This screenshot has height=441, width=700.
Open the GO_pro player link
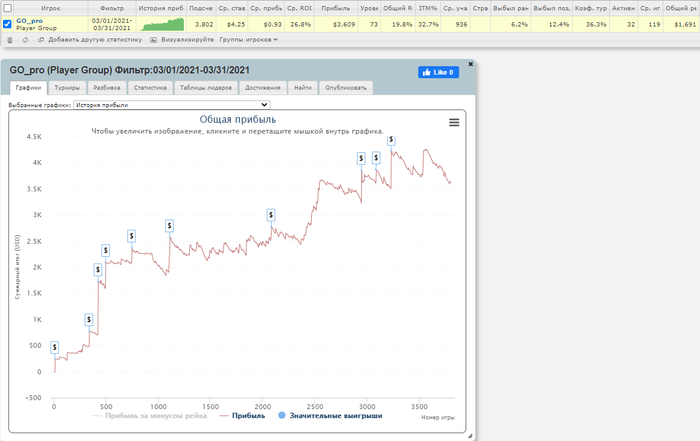point(29,21)
